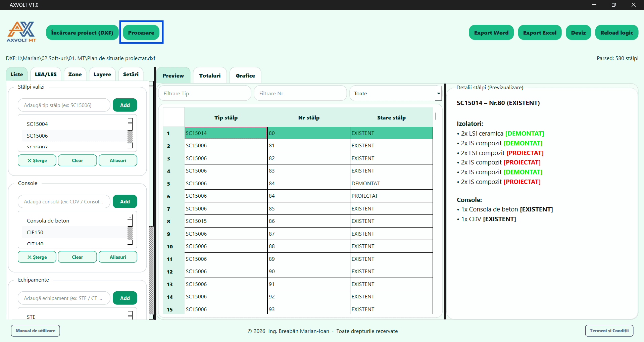Select SC15004 in the valid poles list
Viewport: 644px width, 342px height.
[x=75, y=124]
